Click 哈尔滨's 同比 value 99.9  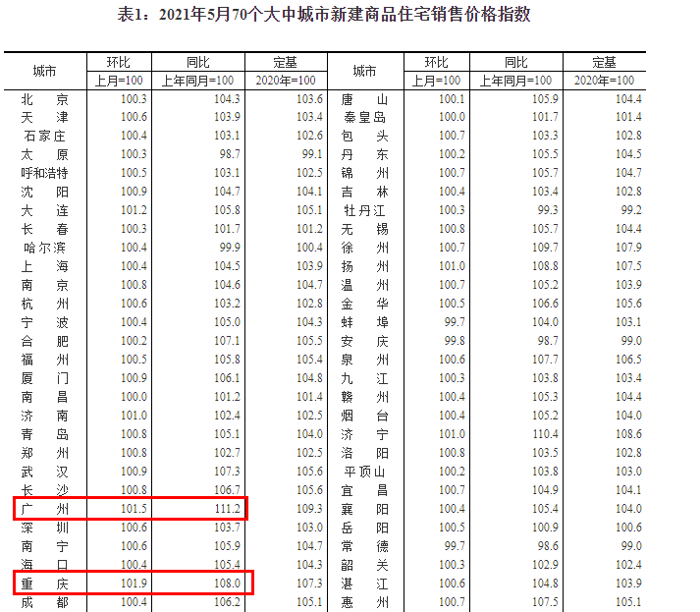(x=230, y=248)
